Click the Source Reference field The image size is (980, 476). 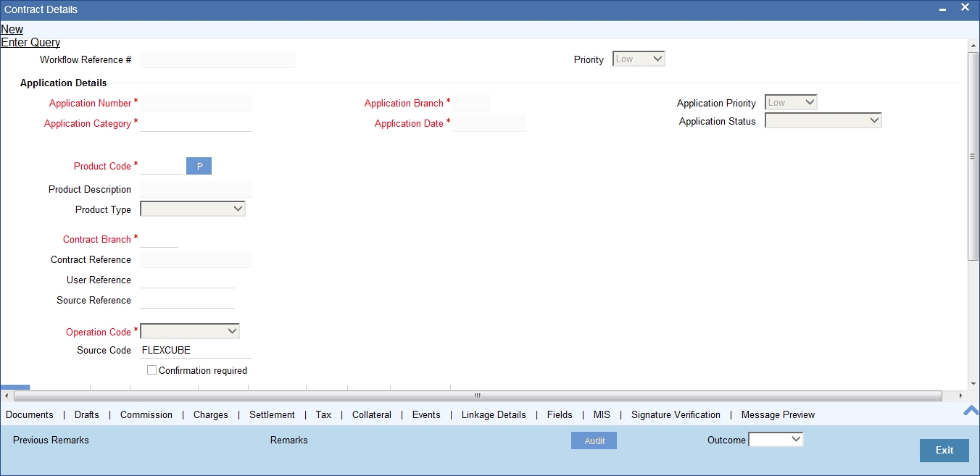tap(187, 300)
